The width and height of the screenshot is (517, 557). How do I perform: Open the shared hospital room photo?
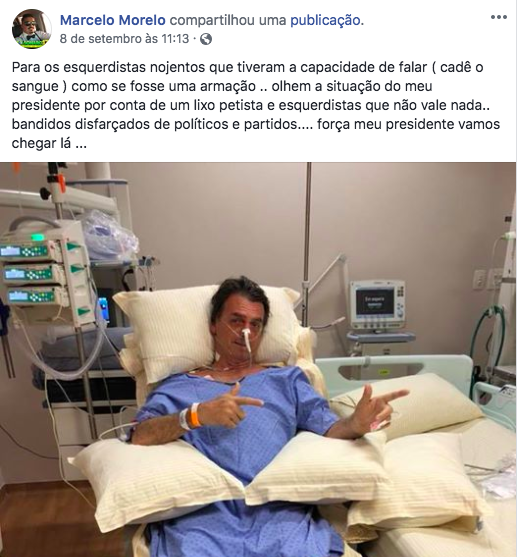click(x=258, y=359)
